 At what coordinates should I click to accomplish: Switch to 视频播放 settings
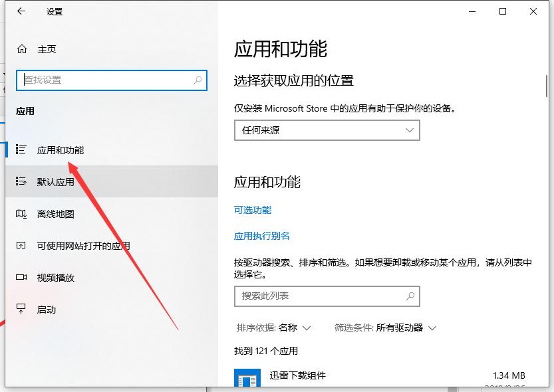point(112,277)
